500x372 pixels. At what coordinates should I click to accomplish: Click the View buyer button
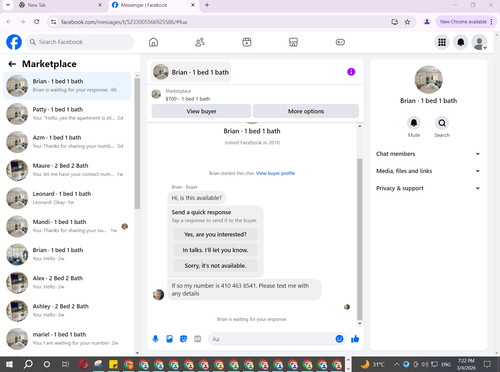pos(201,111)
